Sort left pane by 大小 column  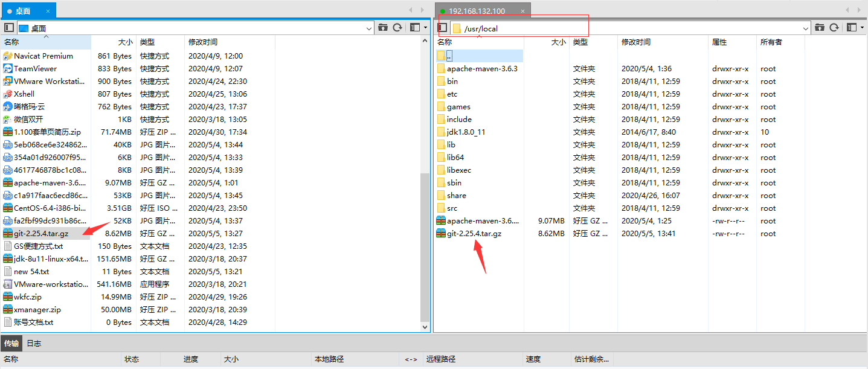[114, 42]
